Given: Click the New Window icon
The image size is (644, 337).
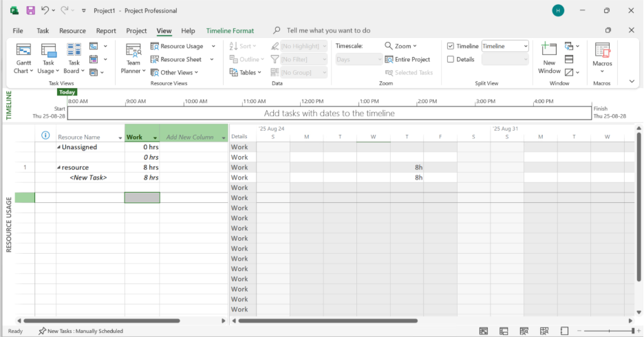Looking at the screenshot, I should coord(549,50).
